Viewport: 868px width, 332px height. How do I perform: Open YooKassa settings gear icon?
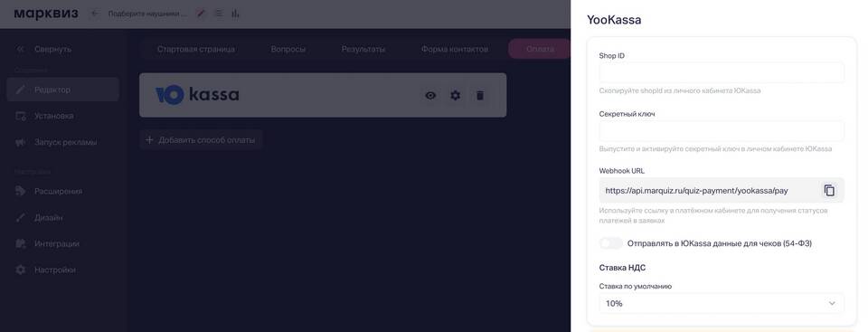click(455, 95)
